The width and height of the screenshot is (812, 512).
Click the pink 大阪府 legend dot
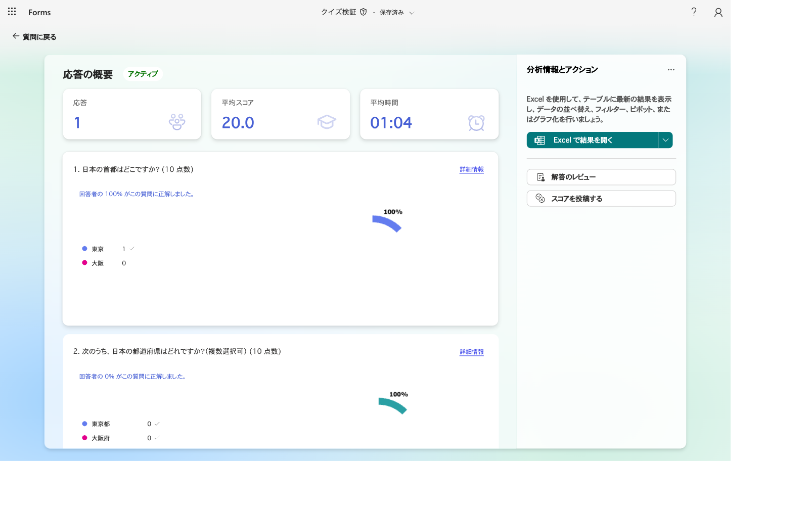click(84, 438)
